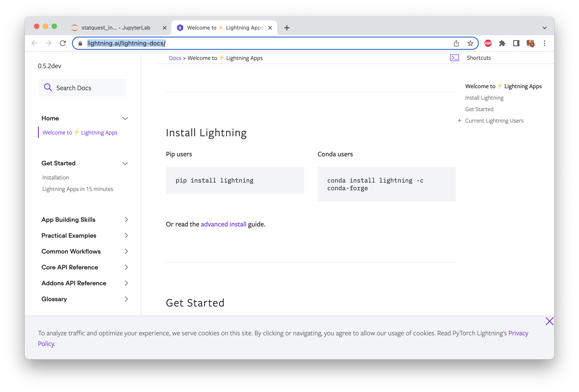
Task: Click the browser back arrow
Action: pos(34,43)
